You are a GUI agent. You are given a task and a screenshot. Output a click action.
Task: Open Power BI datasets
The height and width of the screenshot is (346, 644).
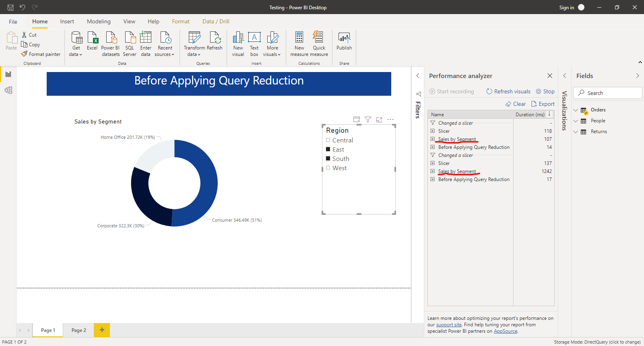[110, 44]
